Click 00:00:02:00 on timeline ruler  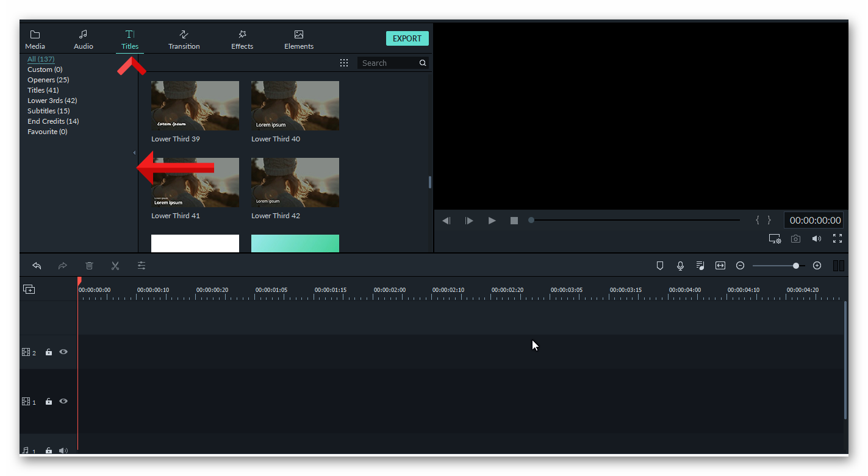[x=389, y=290]
